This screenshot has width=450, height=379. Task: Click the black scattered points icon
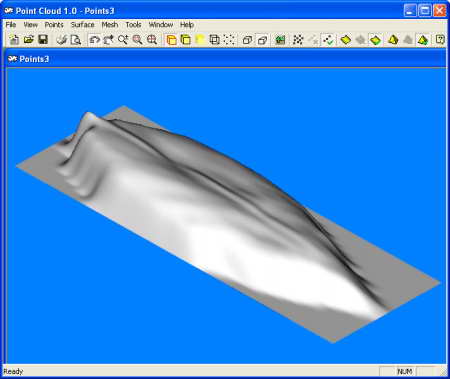click(x=298, y=40)
